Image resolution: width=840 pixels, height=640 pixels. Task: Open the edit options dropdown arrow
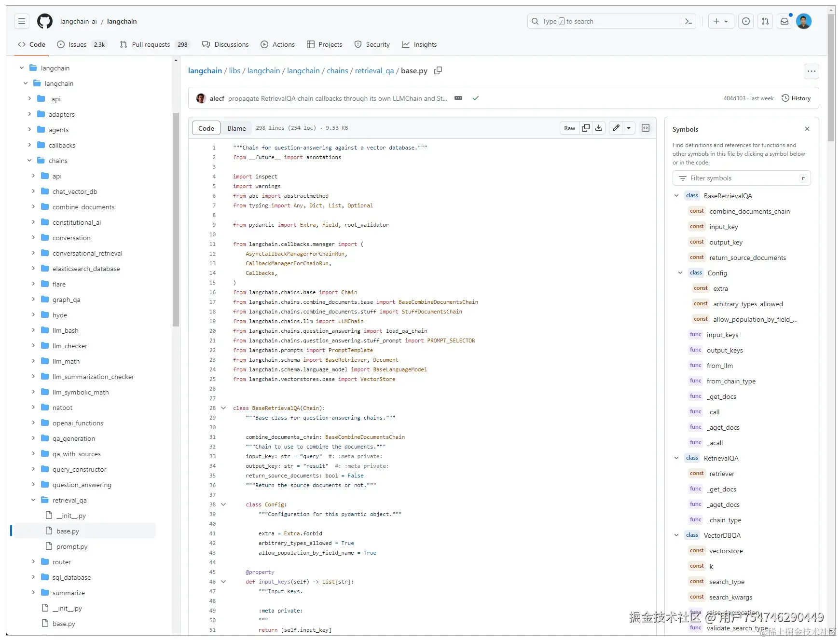click(629, 128)
